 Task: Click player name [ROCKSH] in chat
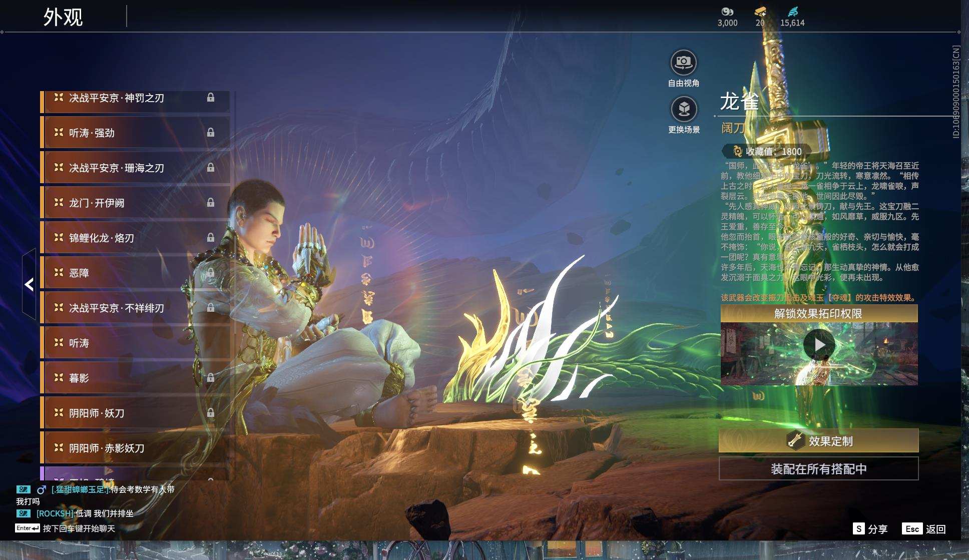(x=55, y=513)
